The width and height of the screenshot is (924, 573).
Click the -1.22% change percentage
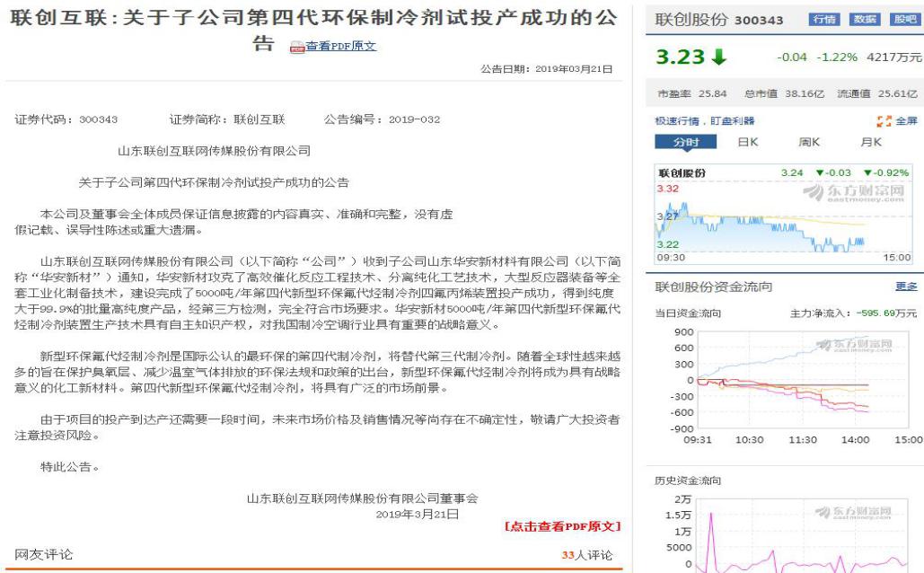coord(837,57)
